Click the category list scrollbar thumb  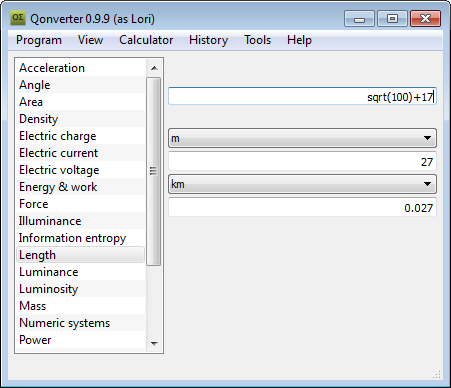(x=154, y=171)
